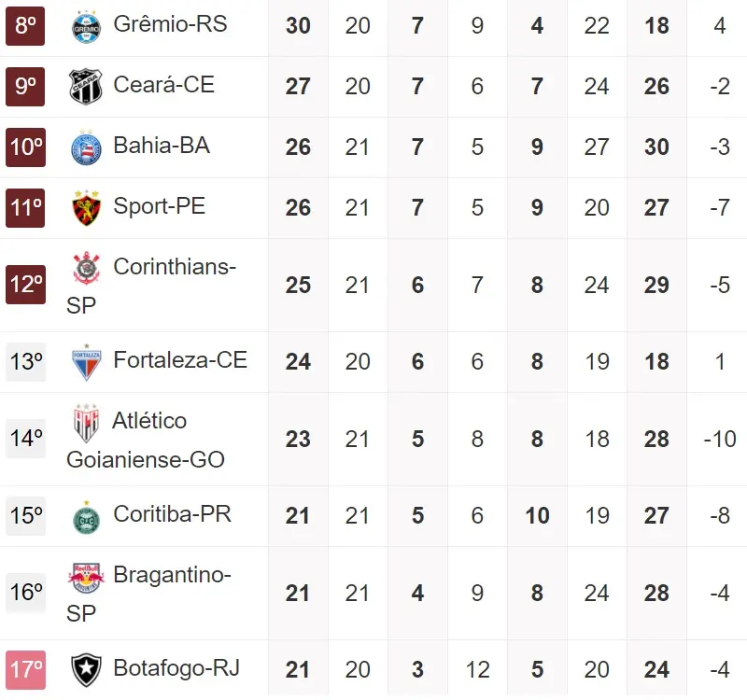Click the Botafogo star crest
Viewport: 747px width, 700px height.
86,670
